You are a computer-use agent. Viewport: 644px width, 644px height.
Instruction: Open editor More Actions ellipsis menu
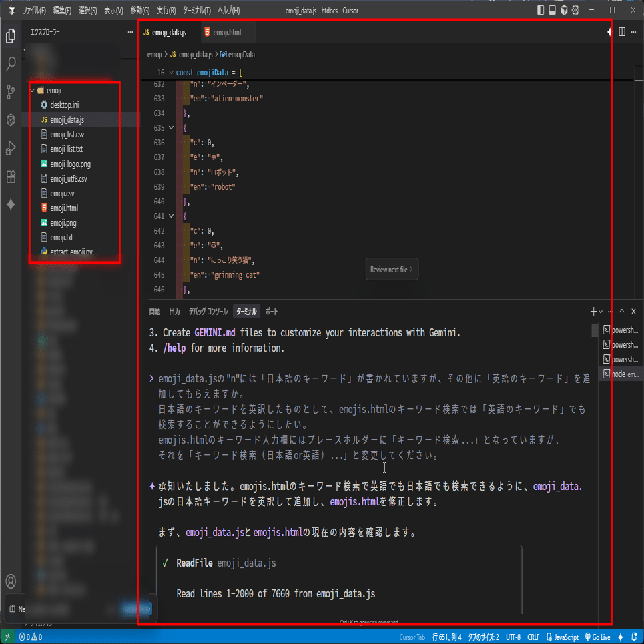[634, 32]
